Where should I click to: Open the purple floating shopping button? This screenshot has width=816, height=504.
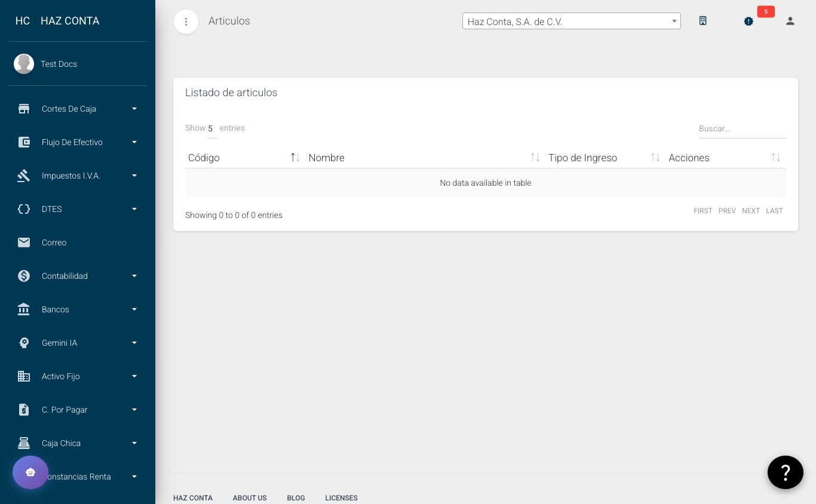click(30, 472)
